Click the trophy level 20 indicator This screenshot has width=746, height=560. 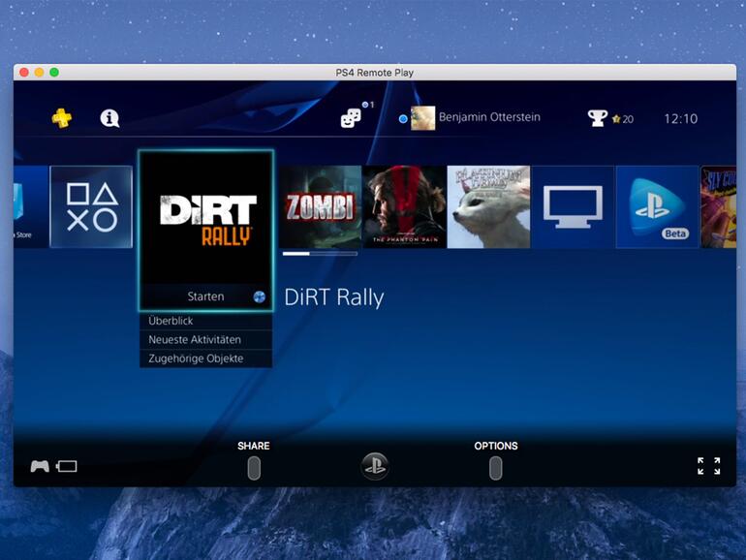click(x=623, y=119)
